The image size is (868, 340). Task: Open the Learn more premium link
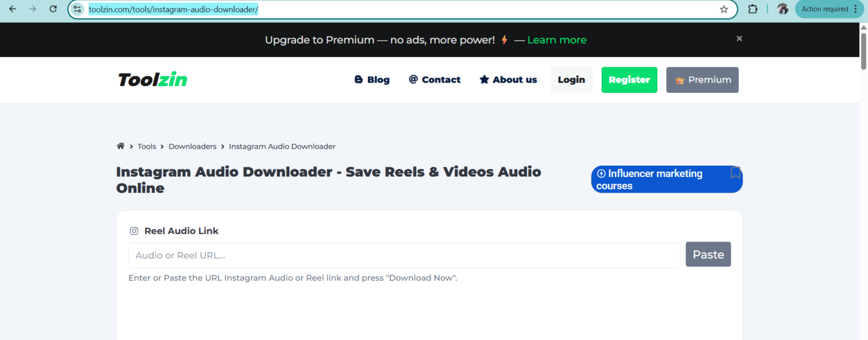(x=557, y=40)
